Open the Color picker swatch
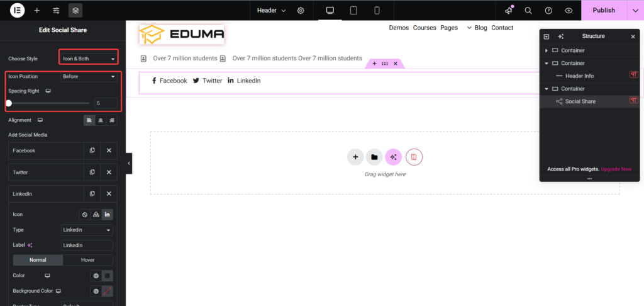Screen dimensions: 644x306 pos(107,276)
